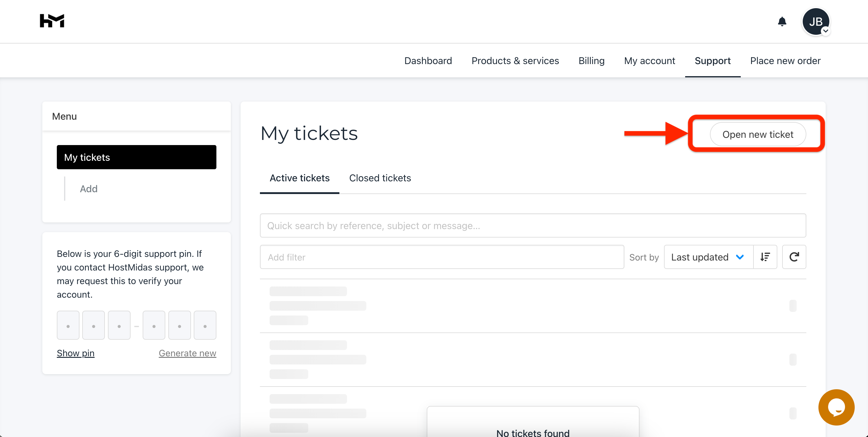868x437 pixels.
Task: Expand the Last updated sort dropdown
Action: [x=708, y=257]
